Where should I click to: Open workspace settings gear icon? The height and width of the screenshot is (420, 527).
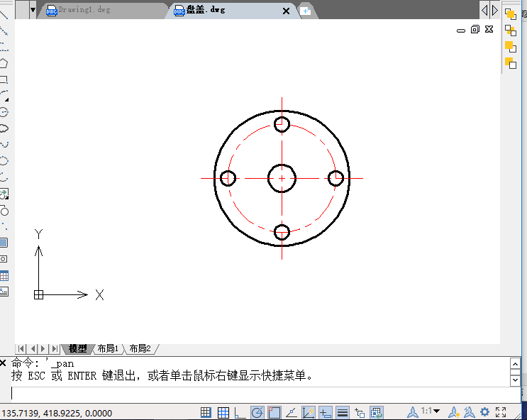point(485,412)
